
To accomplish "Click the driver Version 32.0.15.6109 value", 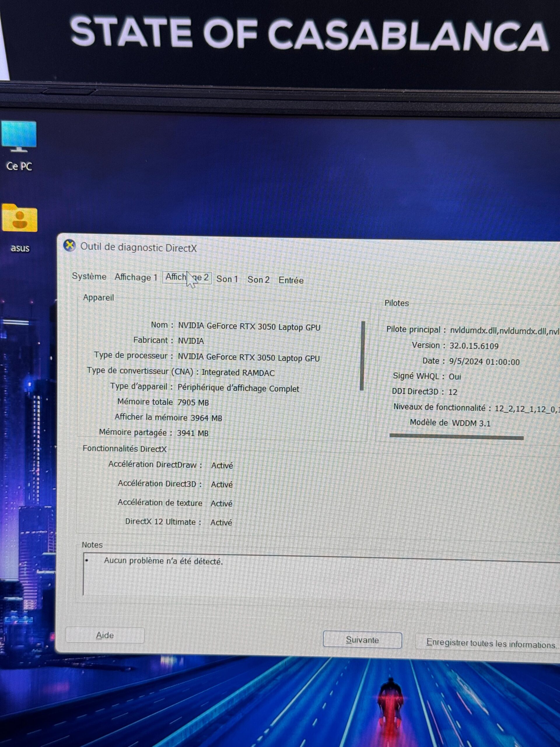I will [474, 346].
